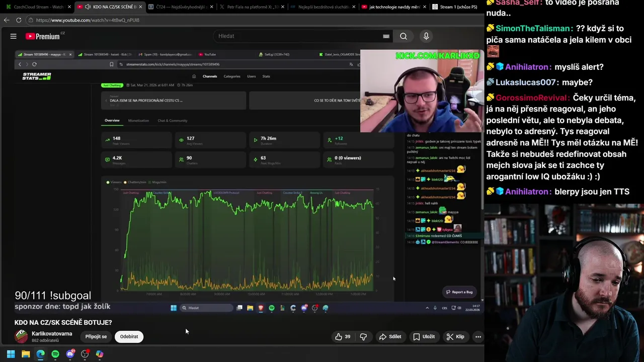Open the YouTube hamburger guide menu
The height and width of the screenshot is (362, 644).
coord(14,36)
